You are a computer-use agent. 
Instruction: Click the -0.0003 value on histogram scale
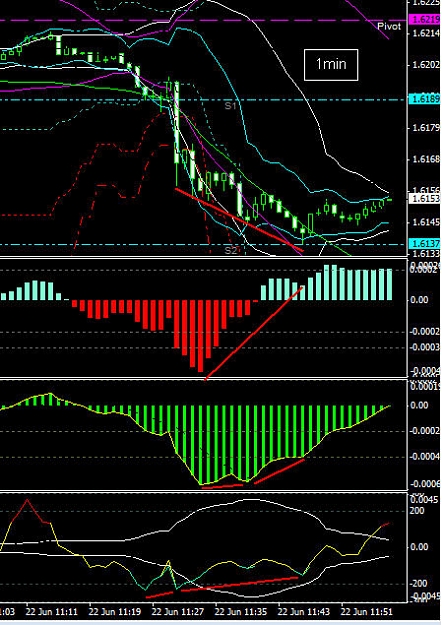426,347
